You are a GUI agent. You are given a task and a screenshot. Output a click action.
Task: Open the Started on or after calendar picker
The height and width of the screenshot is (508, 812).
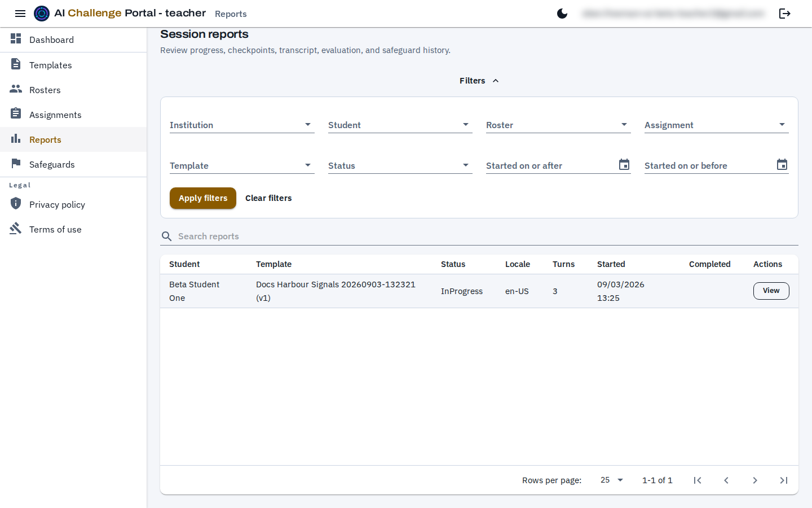pyautogui.click(x=624, y=165)
